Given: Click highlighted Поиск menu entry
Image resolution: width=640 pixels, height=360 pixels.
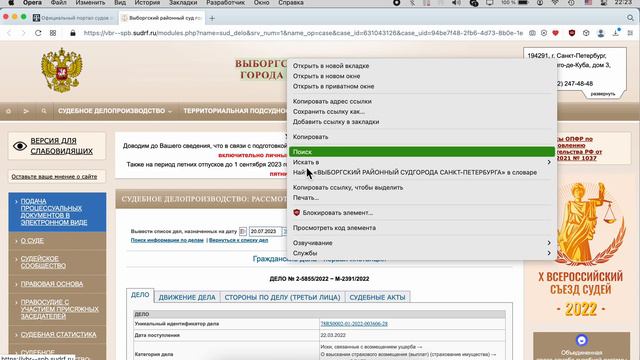Looking at the screenshot, I should (x=421, y=152).
